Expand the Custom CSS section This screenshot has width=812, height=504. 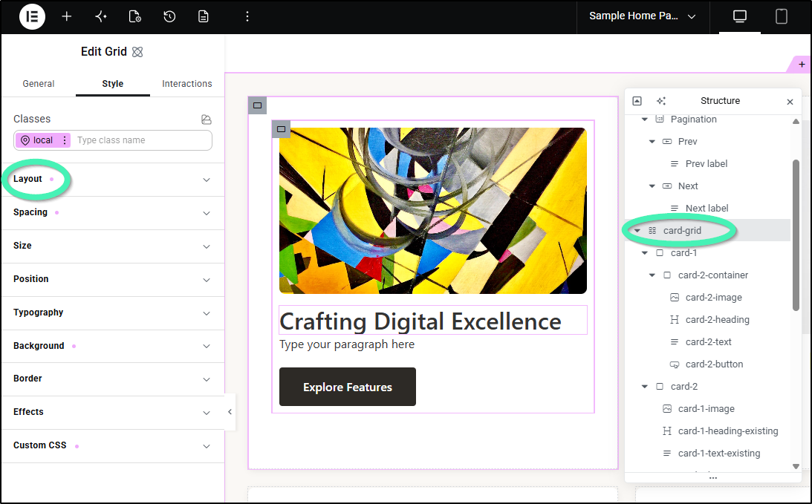112,445
